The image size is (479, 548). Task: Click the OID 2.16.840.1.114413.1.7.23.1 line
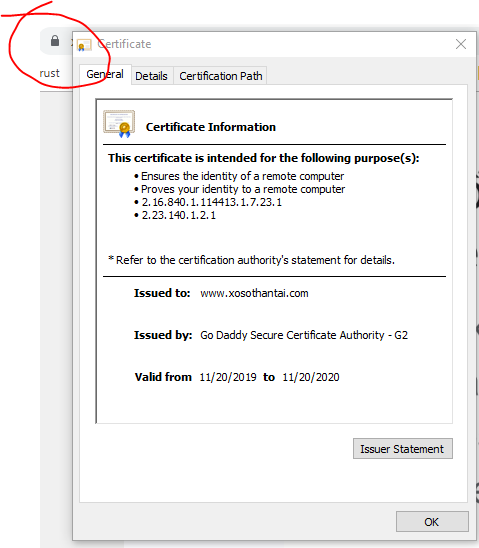coord(211,202)
